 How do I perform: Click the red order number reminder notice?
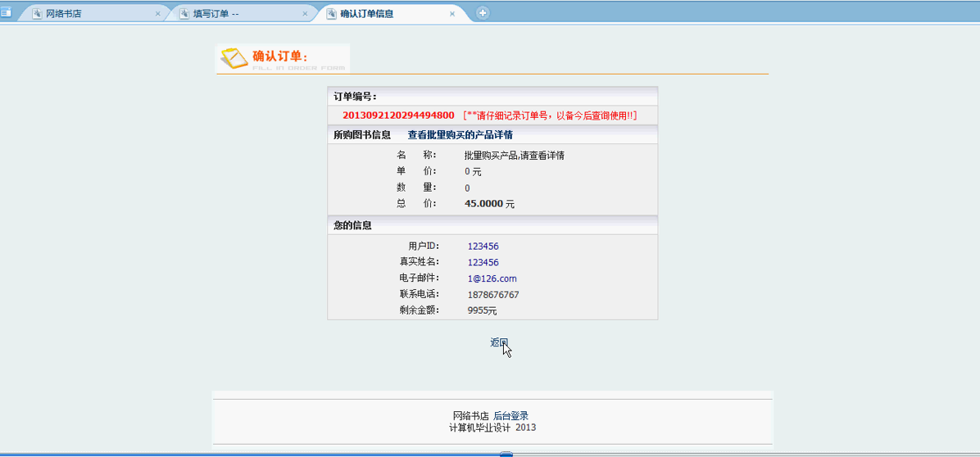[x=550, y=115]
